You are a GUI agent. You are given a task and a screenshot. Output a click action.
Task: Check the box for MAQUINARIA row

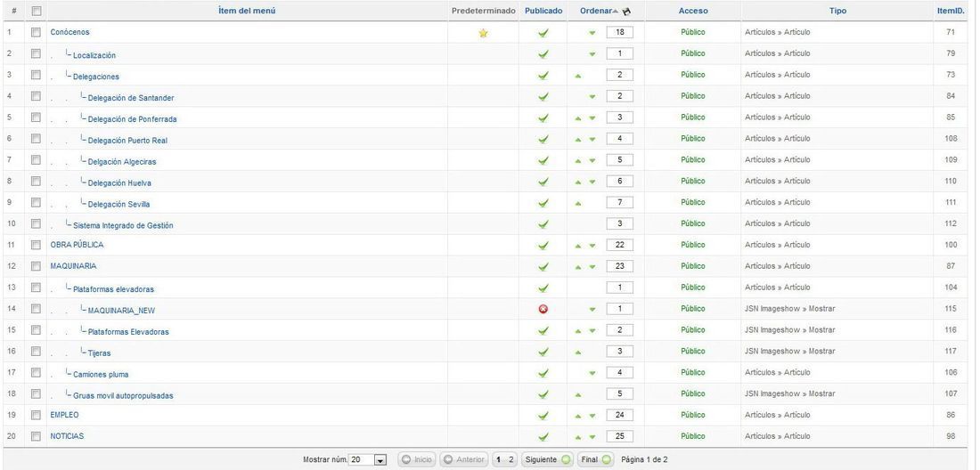(x=37, y=266)
